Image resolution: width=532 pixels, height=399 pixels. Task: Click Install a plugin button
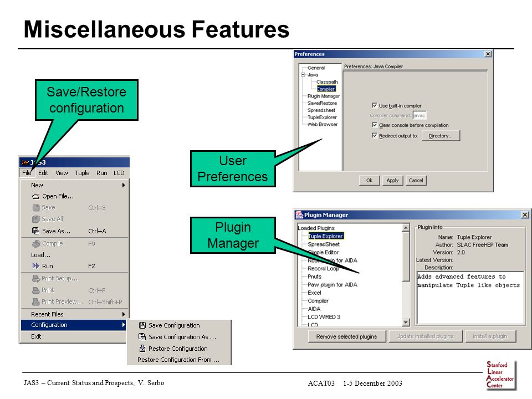(490, 336)
